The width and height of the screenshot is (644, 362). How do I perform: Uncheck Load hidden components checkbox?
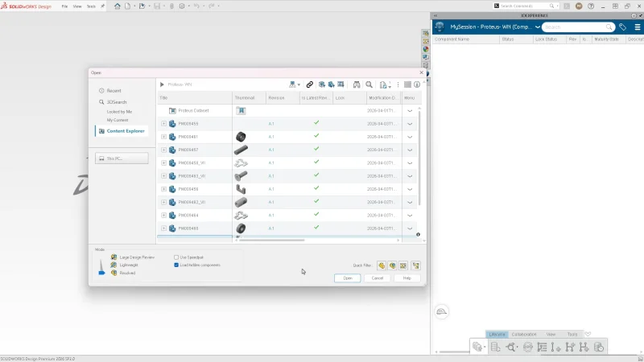[x=176, y=265]
